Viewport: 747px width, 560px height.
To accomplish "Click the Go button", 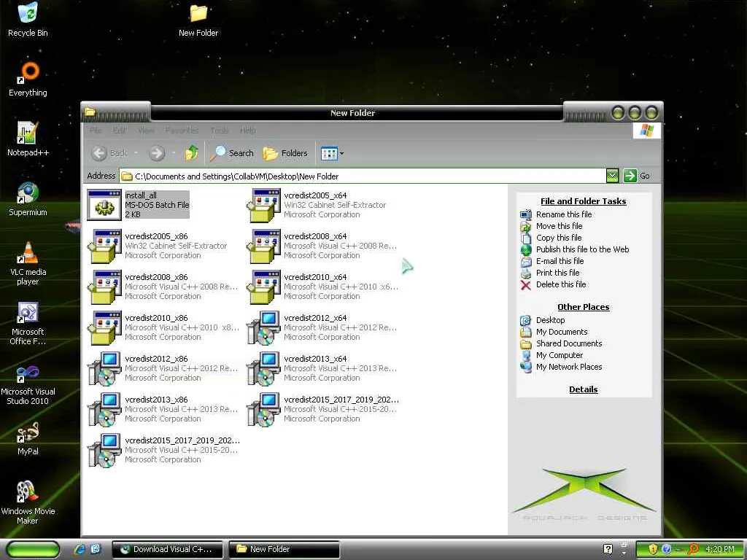I will point(637,176).
